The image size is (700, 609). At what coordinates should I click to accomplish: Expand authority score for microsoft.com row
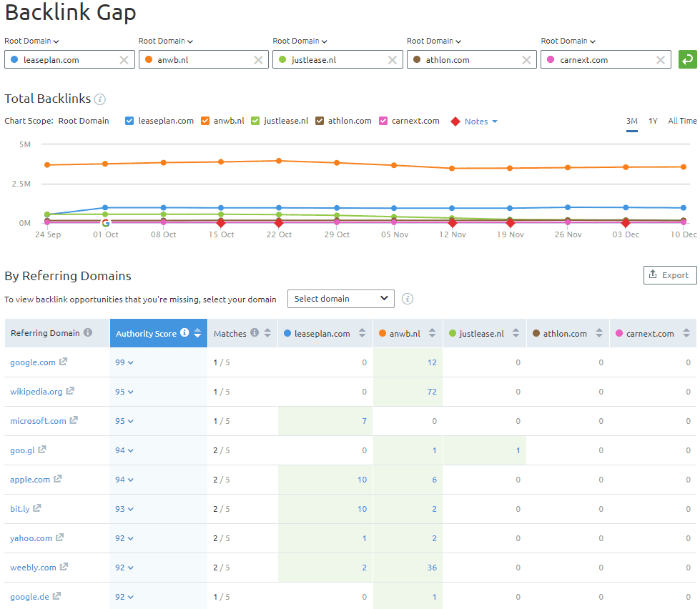pos(124,421)
